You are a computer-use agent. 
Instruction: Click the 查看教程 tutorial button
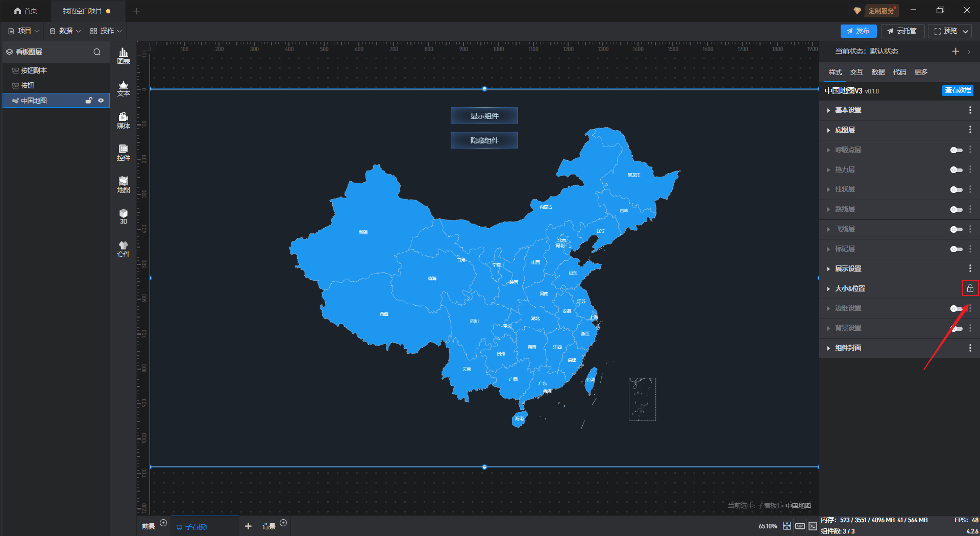click(x=958, y=90)
